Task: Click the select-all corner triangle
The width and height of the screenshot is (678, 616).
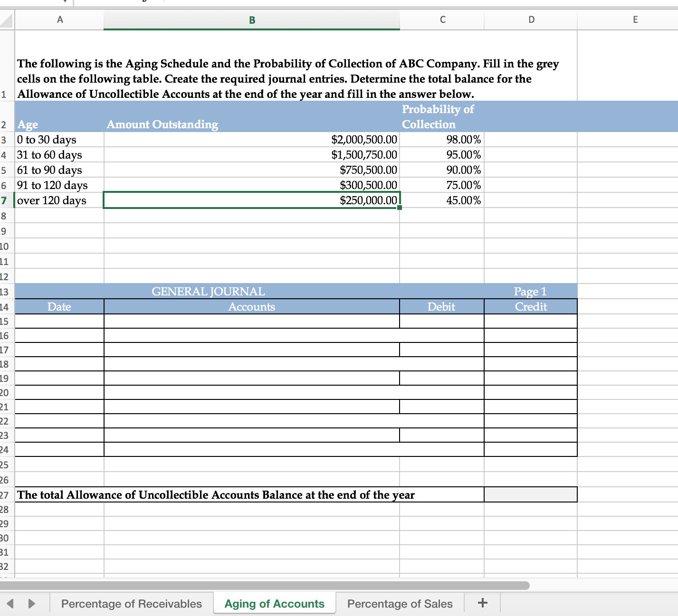Action: (x=6, y=20)
